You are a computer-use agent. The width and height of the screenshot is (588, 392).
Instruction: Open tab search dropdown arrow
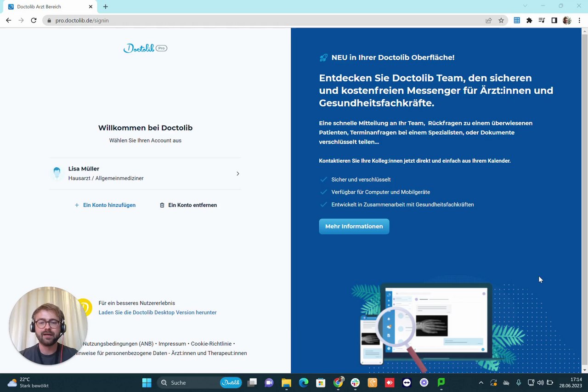[525, 6]
